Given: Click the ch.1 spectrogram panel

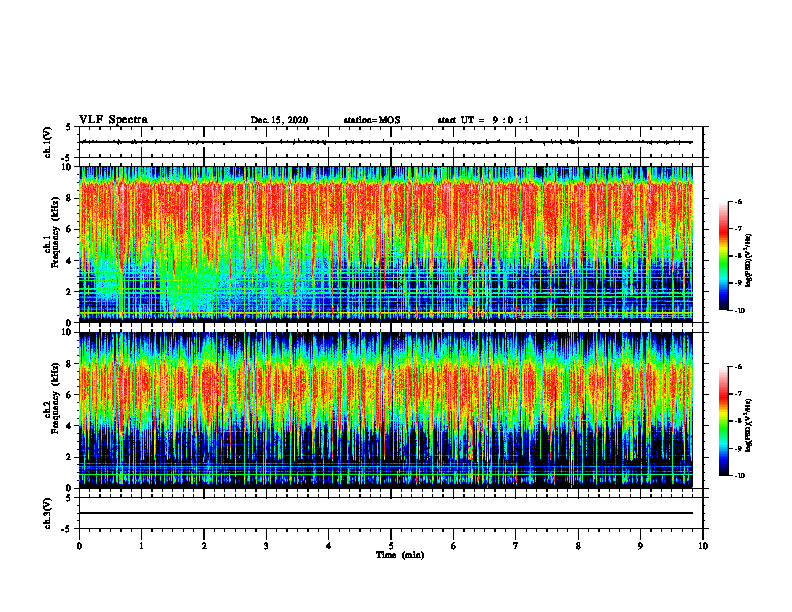Looking at the screenshot, I should point(386,244).
